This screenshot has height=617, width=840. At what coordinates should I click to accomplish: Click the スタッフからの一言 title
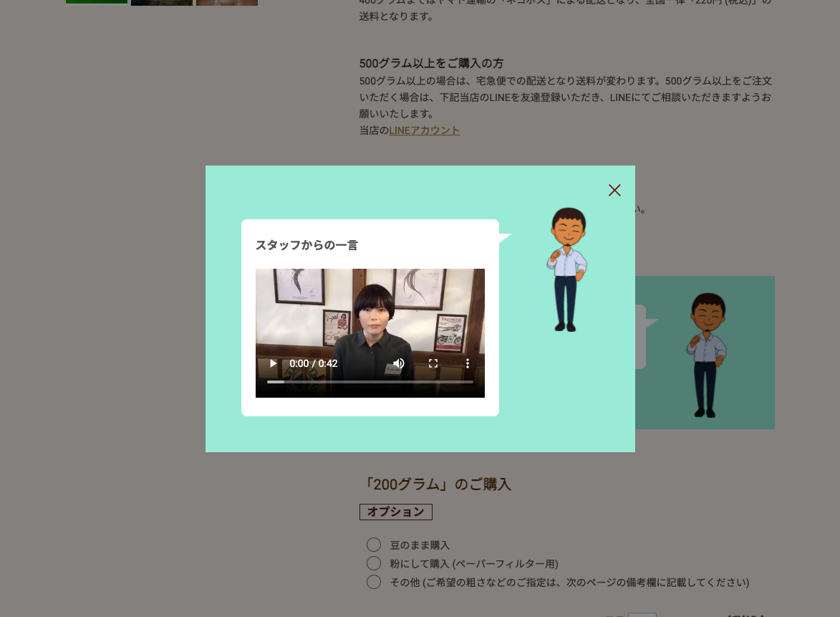pos(306,245)
